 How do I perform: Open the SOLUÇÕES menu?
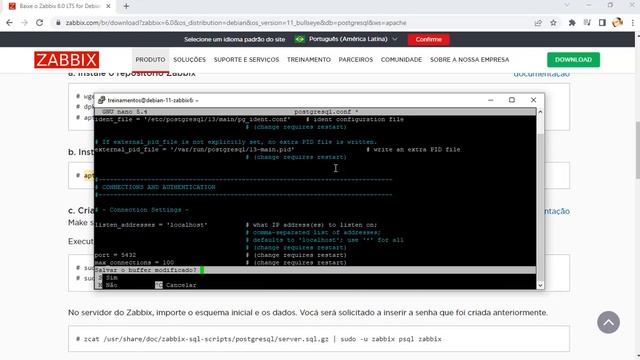189,60
